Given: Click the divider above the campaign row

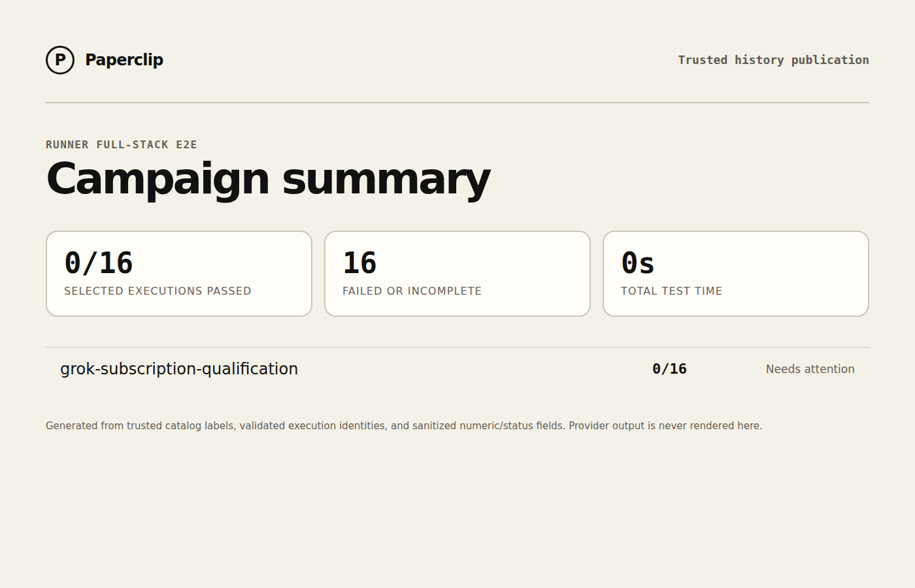Looking at the screenshot, I should (457, 348).
